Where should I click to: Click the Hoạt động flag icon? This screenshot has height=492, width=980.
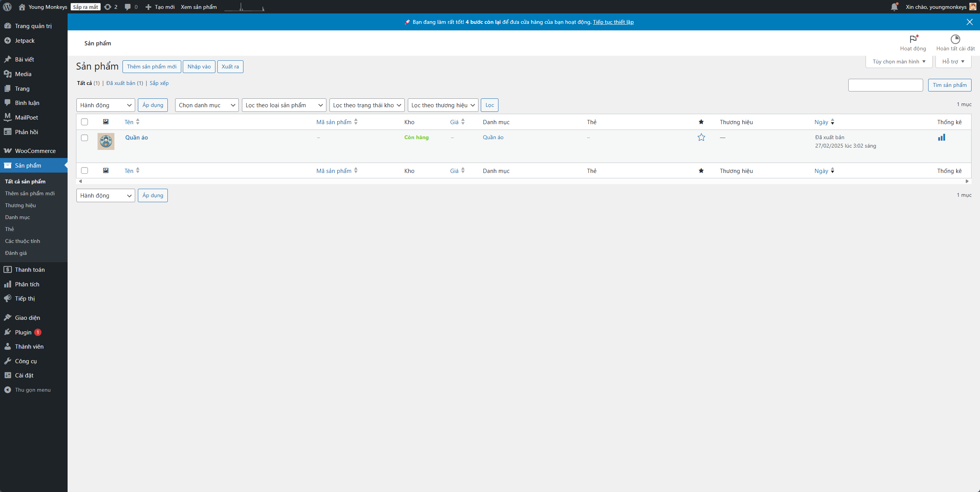pos(913,39)
